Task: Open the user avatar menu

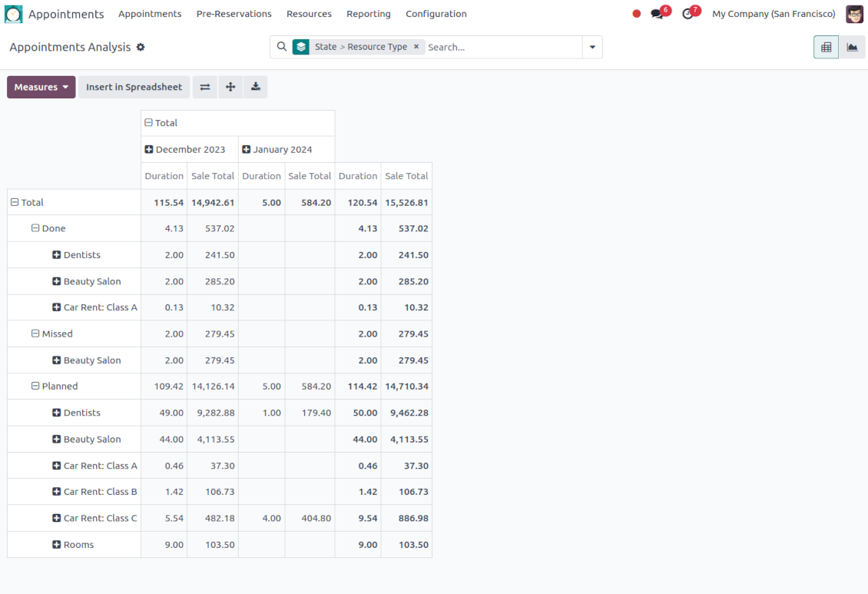Action: point(854,14)
